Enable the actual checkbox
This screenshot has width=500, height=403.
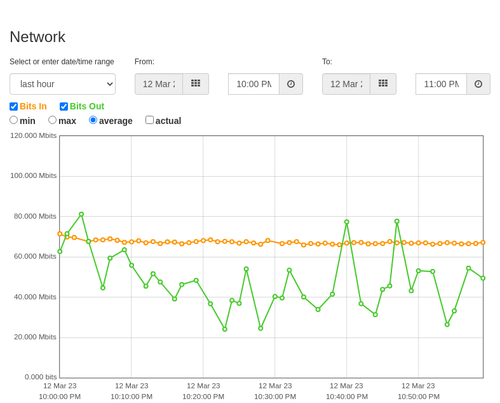(x=150, y=120)
